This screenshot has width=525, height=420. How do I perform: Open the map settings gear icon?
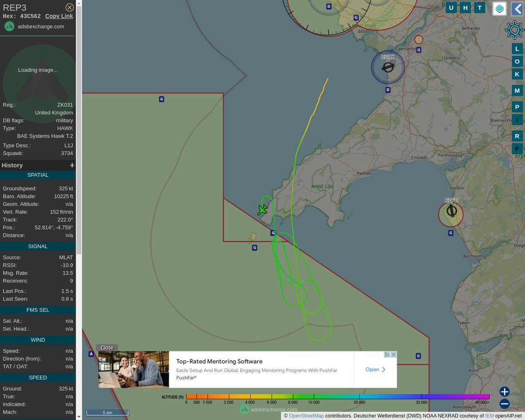[x=514, y=30]
